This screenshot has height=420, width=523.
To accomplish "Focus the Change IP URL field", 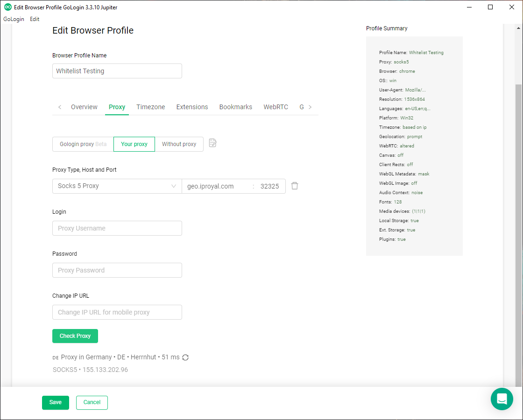I will coord(117,312).
